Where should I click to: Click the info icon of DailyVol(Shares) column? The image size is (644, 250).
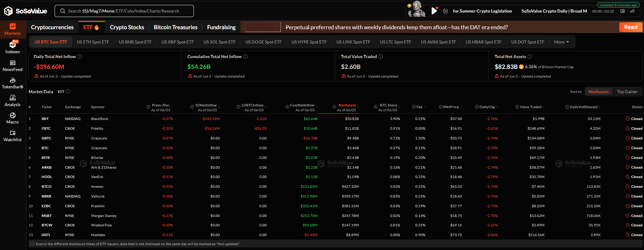coord(567,107)
